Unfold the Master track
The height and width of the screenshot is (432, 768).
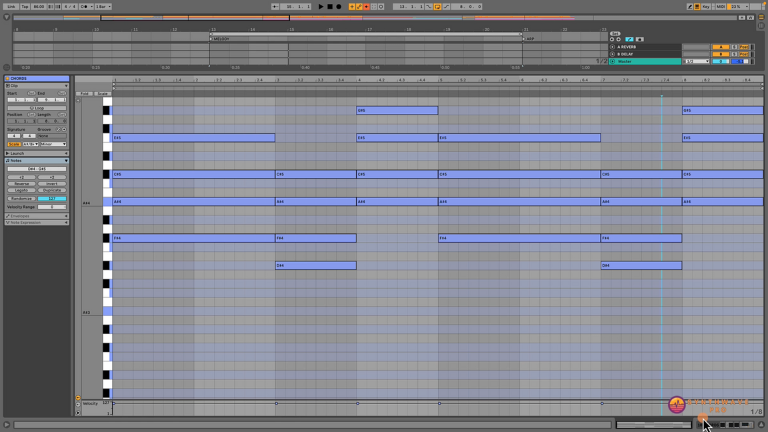coord(612,61)
